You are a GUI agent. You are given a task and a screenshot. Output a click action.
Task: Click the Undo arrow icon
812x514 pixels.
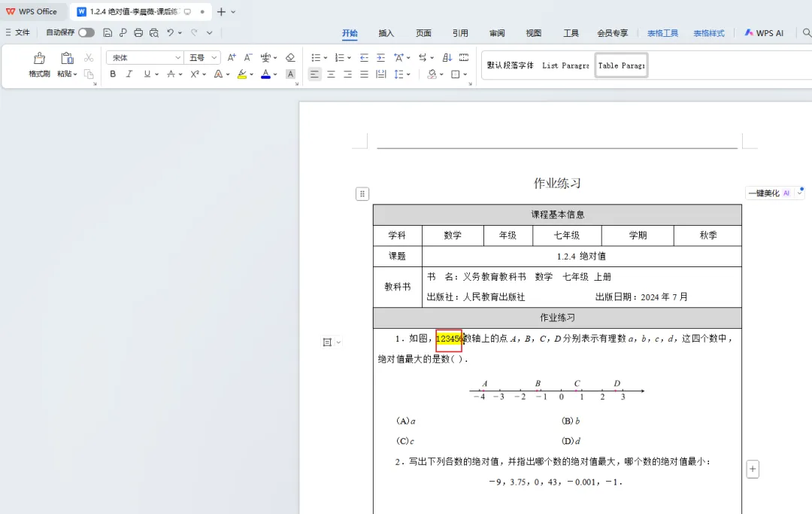(170, 32)
